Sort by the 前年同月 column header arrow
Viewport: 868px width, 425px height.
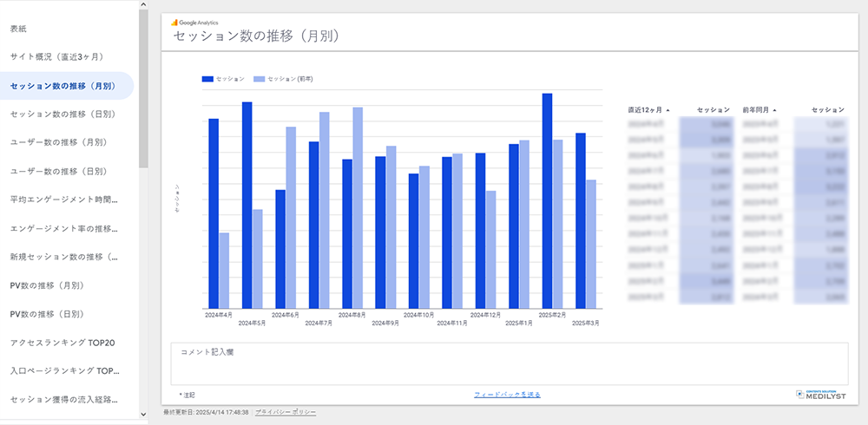click(773, 110)
